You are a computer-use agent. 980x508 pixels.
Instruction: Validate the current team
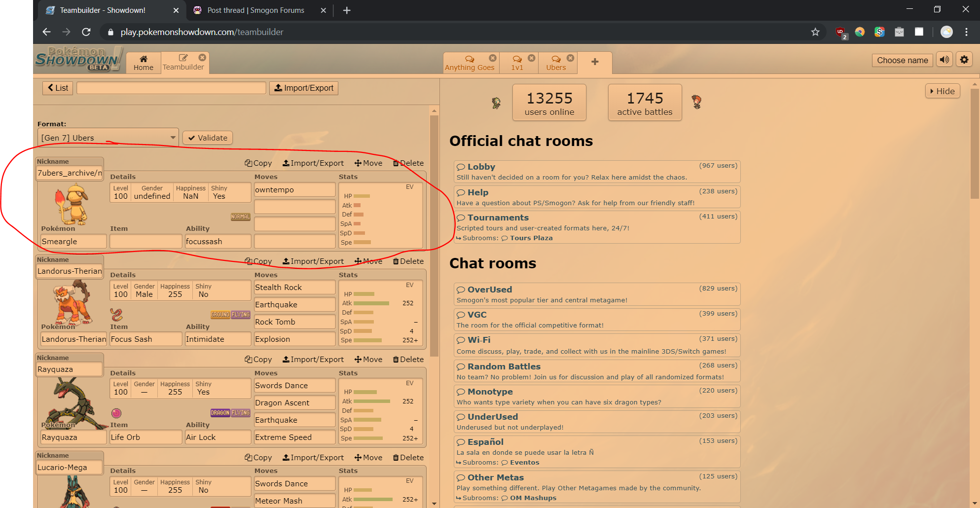point(208,138)
